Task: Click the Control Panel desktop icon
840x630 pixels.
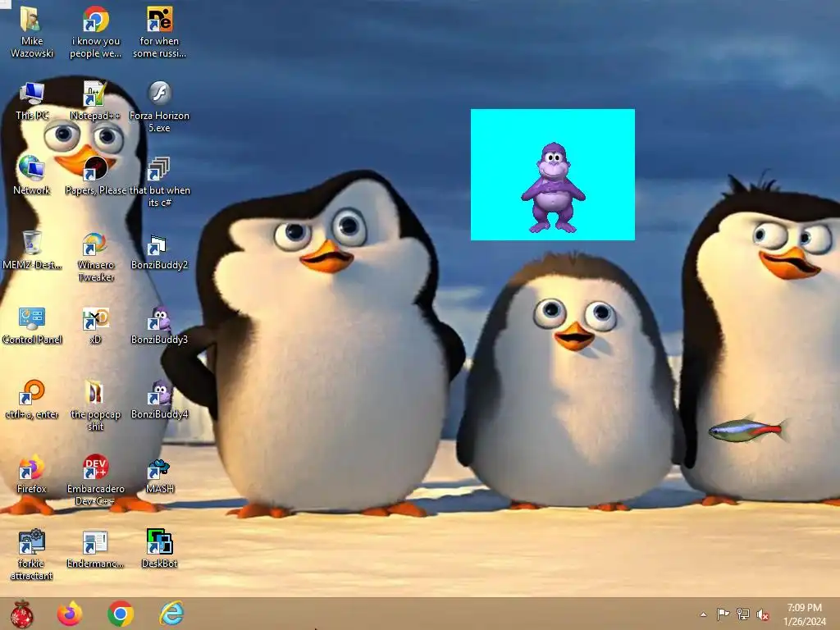Action: click(32, 318)
